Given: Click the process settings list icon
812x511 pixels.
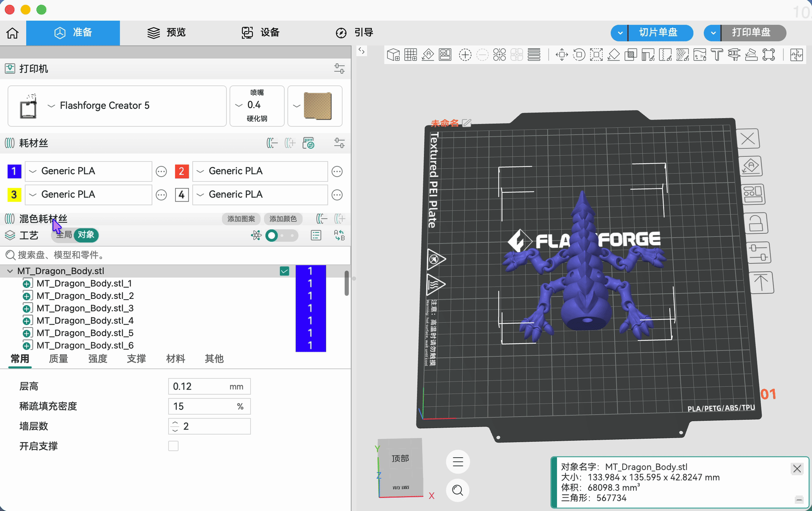Looking at the screenshot, I should coord(316,235).
